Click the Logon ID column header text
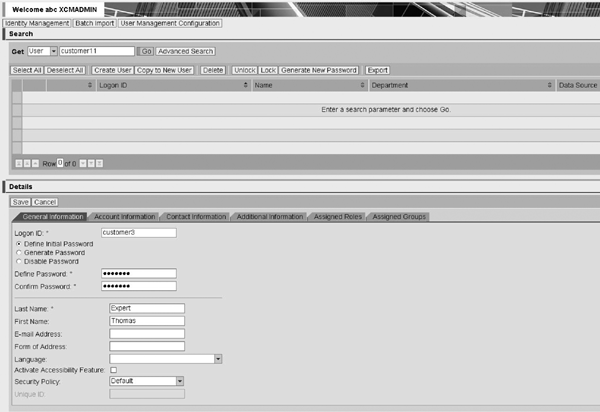Image resolution: width=600 pixels, height=412 pixels. tap(113, 85)
